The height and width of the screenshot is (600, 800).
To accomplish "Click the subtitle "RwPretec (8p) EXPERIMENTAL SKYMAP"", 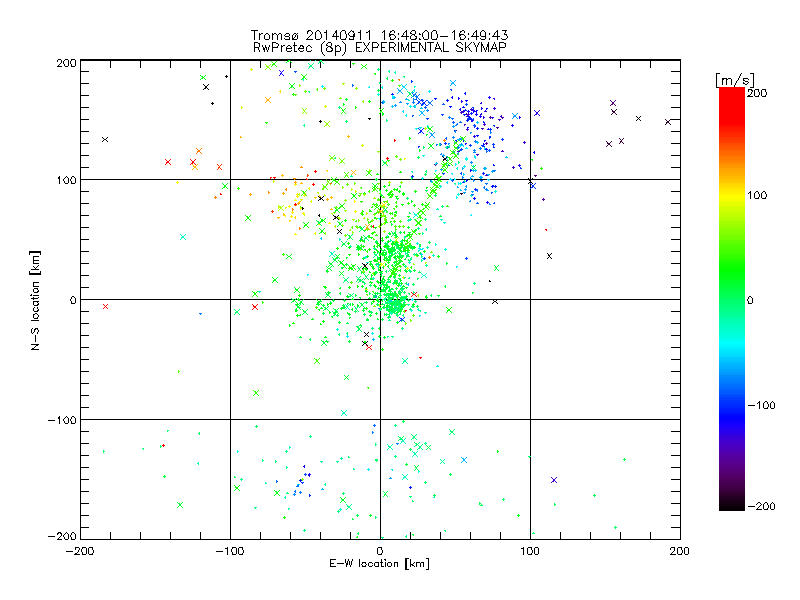I will pyautogui.click(x=380, y=47).
